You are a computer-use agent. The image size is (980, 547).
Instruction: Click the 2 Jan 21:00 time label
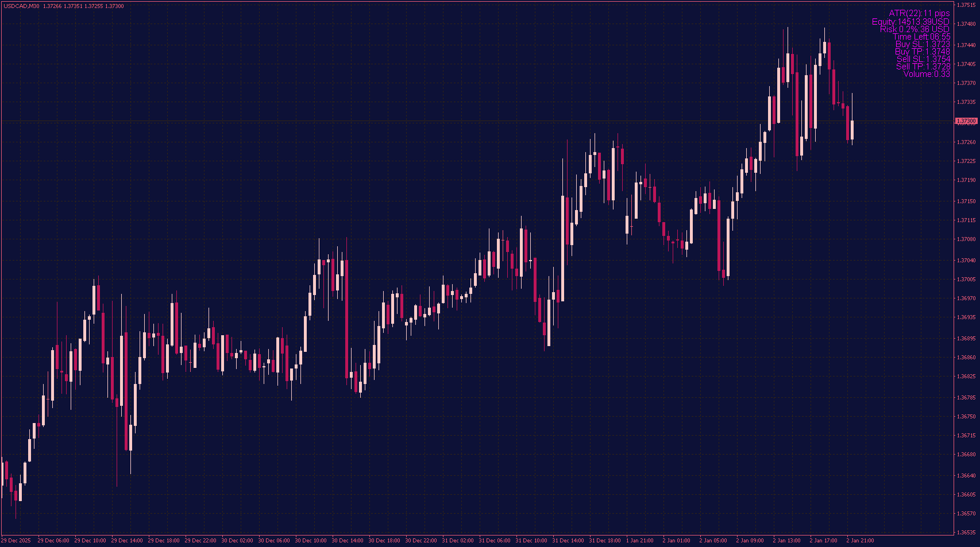pos(860,541)
